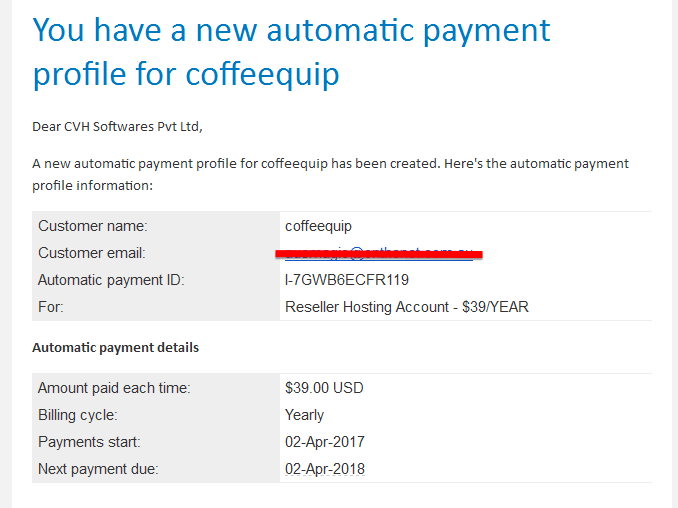Click the $39.00 USD amount value
The width and height of the screenshot is (678, 508).
pyautogui.click(x=324, y=388)
